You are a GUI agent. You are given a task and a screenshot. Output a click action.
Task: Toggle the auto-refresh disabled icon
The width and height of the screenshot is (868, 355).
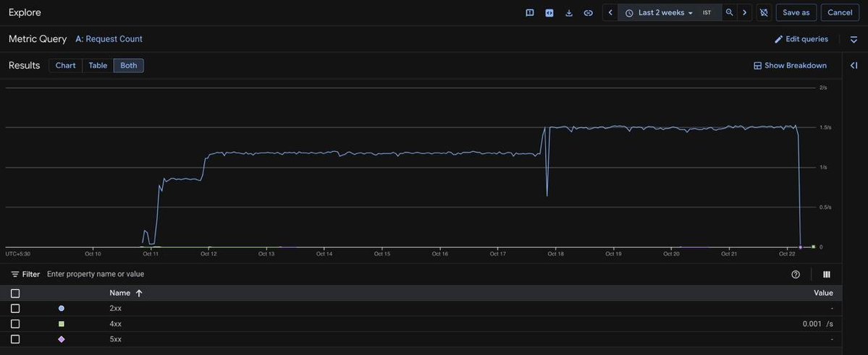click(x=764, y=13)
